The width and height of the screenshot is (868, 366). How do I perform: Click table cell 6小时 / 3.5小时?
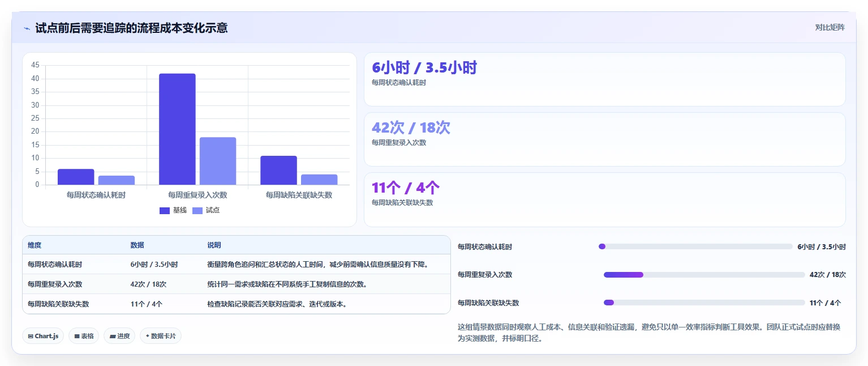pyautogui.click(x=154, y=265)
